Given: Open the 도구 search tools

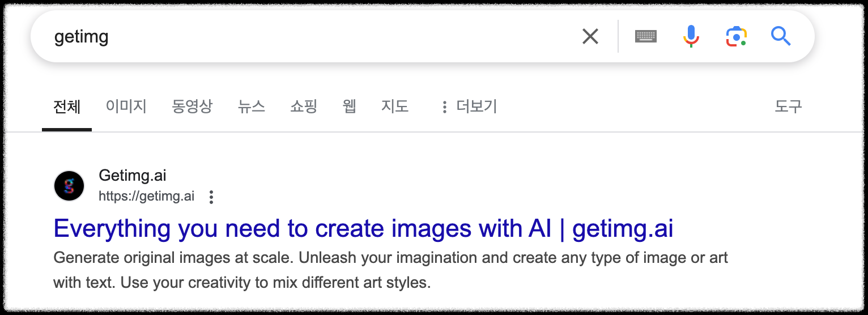Looking at the screenshot, I should click(x=788, y=107).
